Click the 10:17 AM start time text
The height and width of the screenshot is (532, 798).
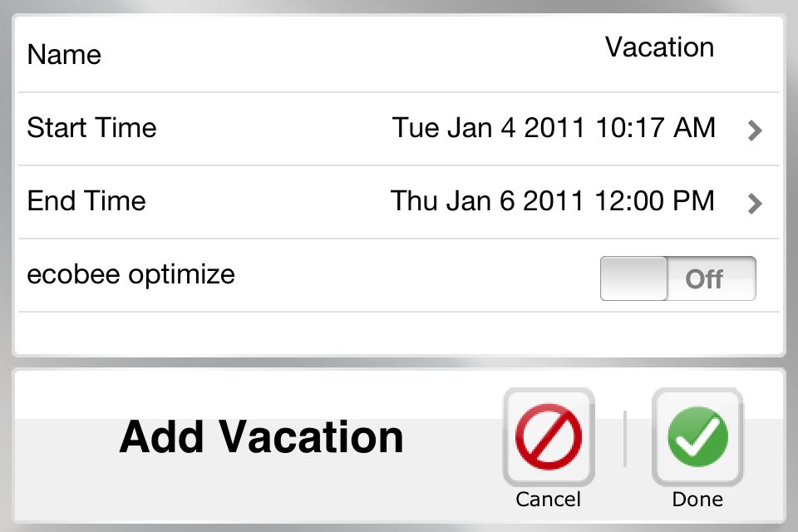[x=656, y=127]
